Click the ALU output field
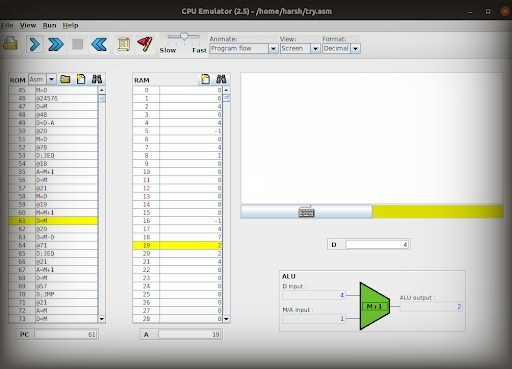 431,307
